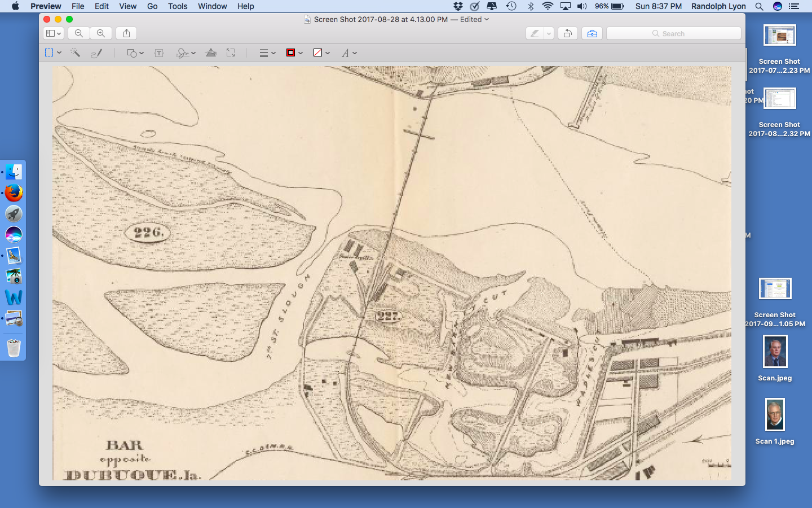Open Launchpad rocket icon in Dock
This screenshot has width=812, height=508.
pos(14,214)
